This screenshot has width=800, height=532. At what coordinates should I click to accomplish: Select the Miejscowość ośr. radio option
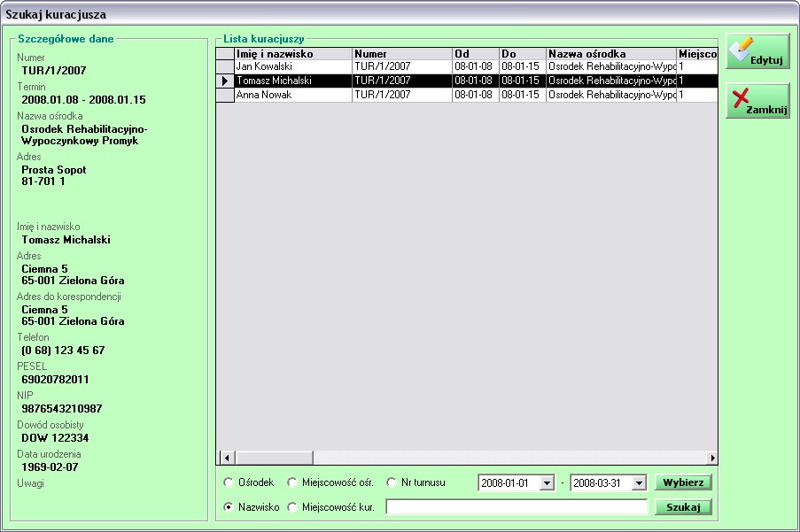[293, 482]
